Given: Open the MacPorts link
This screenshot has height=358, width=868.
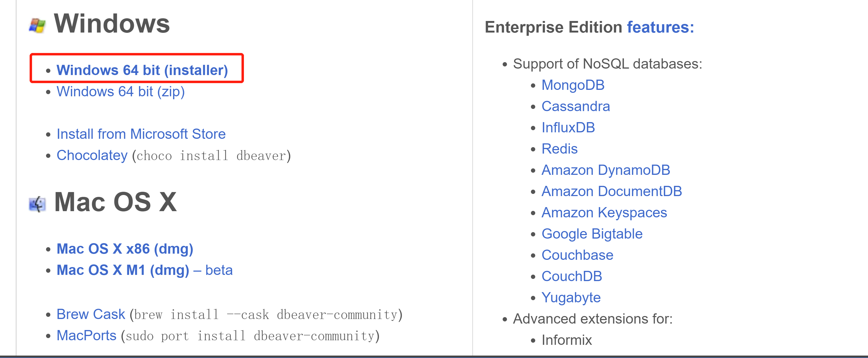Looking at the screenshot, I should point(86,335).
